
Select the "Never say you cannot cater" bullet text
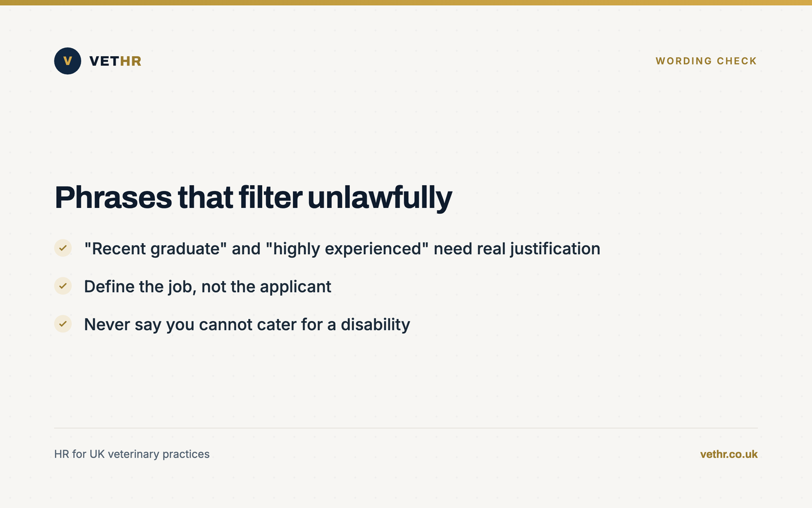(247, 324)
